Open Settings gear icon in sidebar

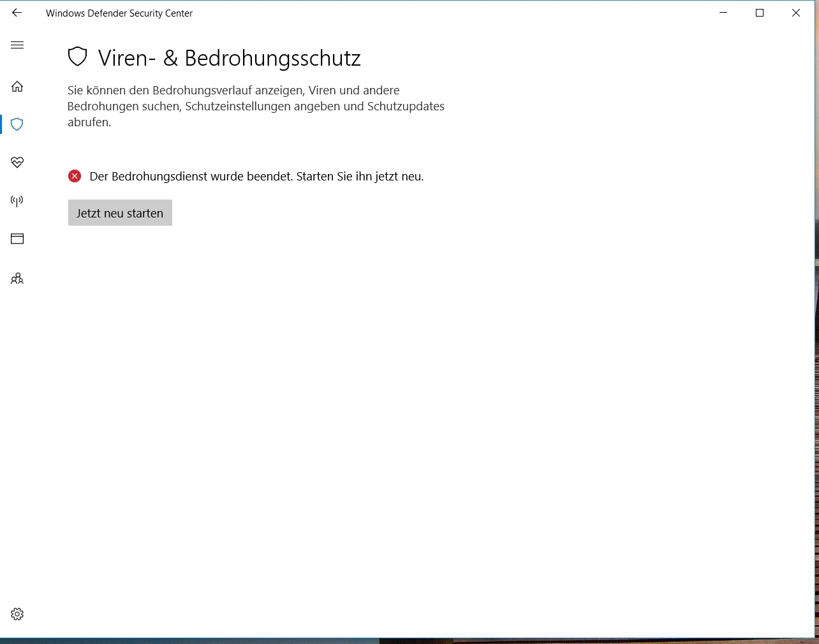(17, 614)
